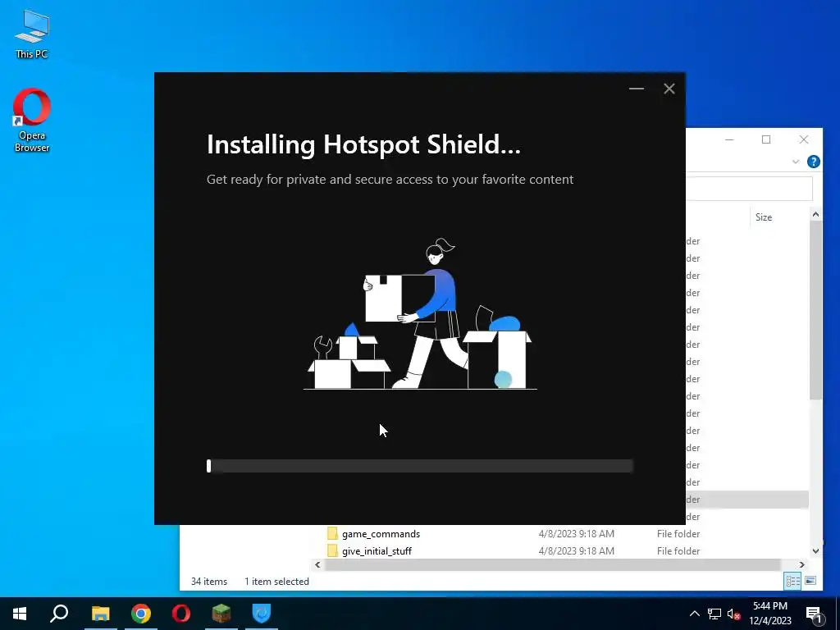
Task: Switch to Large icons view in File Explorer
Action: tap(810, 581)
